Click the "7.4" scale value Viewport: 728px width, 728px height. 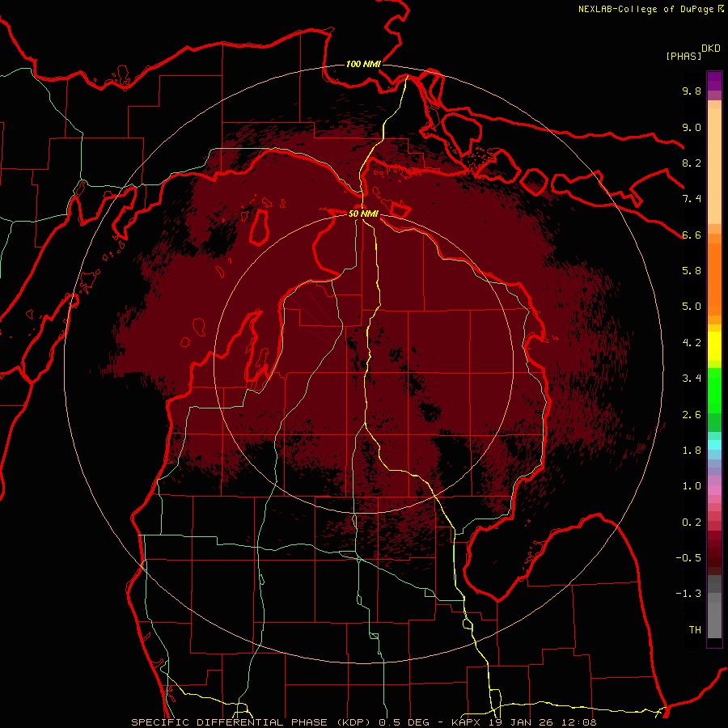(x=692, y=199)
